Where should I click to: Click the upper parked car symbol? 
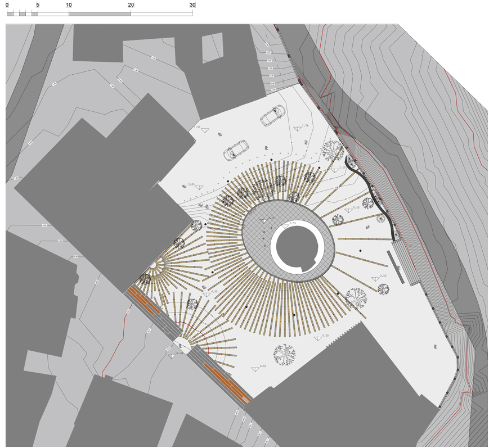(272, 115)
